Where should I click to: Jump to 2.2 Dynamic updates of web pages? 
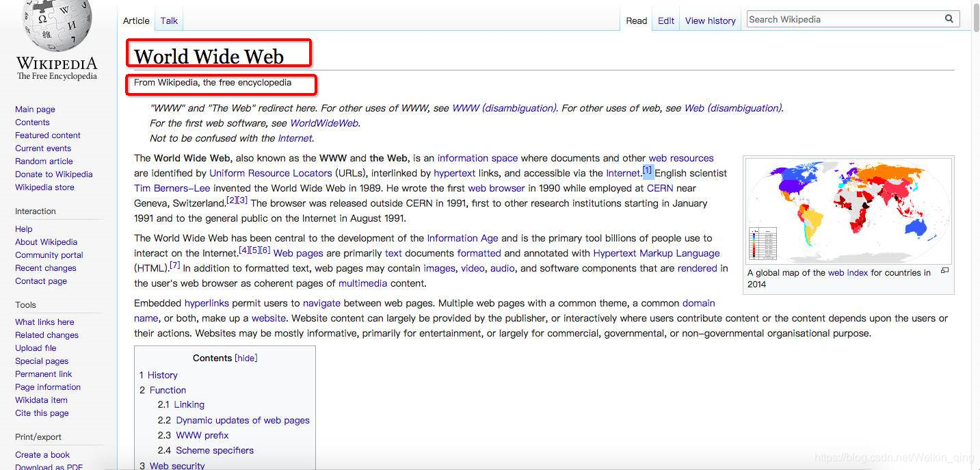point(233,420)
